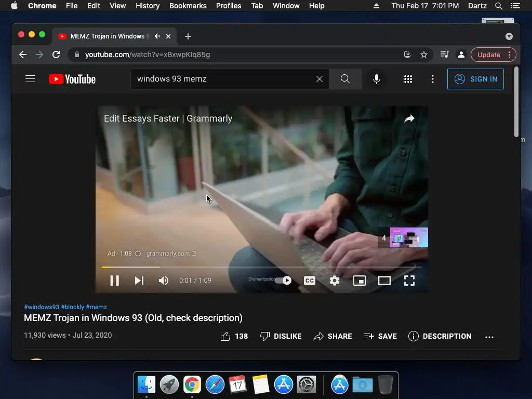Start voice search with microphone
This screenshot has width=532, height=399.
pos(376,79)
